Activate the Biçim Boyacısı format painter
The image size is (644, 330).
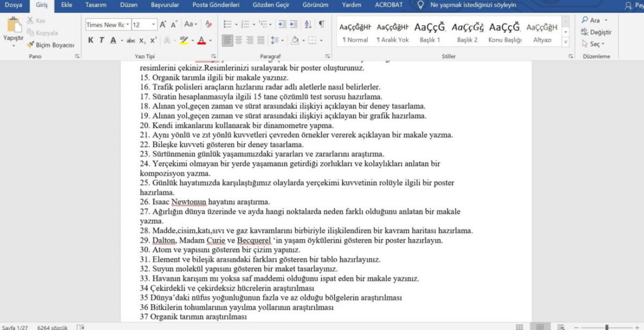click(50, 45)
